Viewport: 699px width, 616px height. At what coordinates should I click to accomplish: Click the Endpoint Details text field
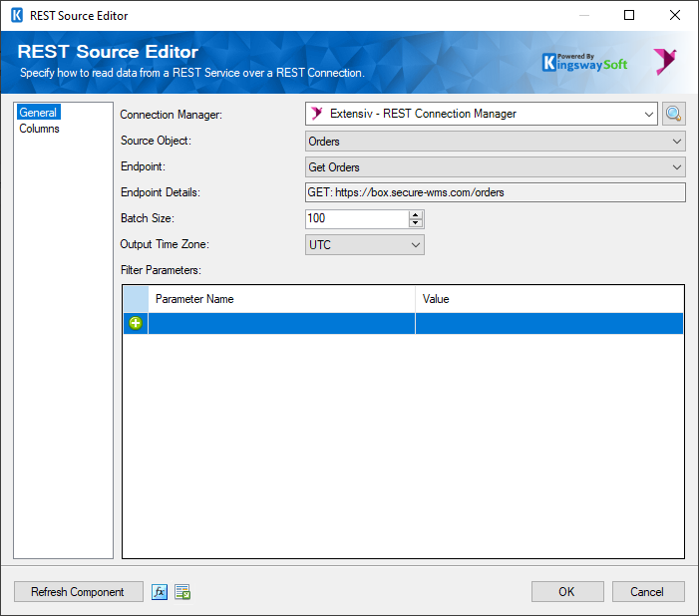(x=496, y=192)
